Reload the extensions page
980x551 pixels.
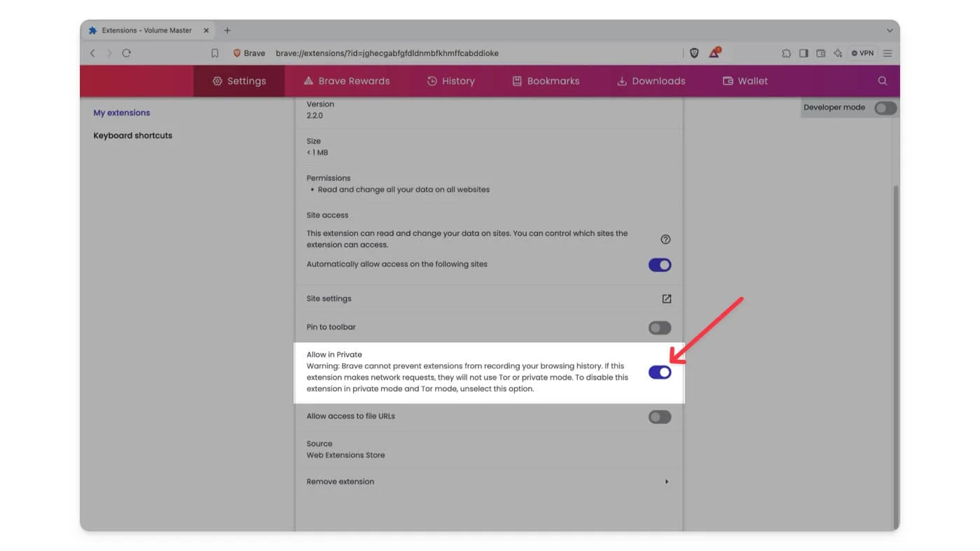pos(127,53)
